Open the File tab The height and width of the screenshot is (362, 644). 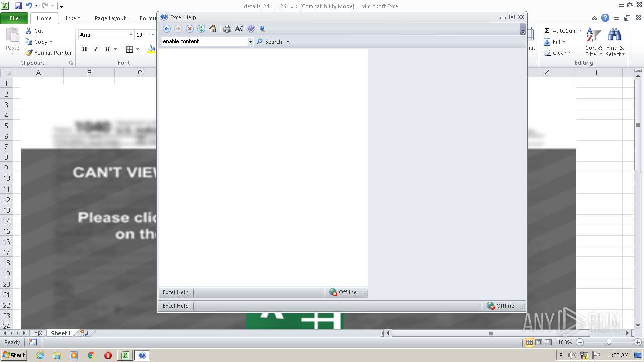point(14,18)
